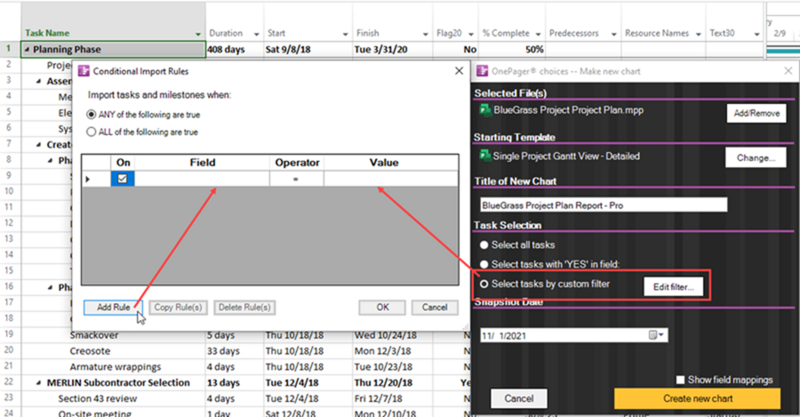Click 50% complete cell for Planning Phase

pyautogui.click(x=512, y=50)
